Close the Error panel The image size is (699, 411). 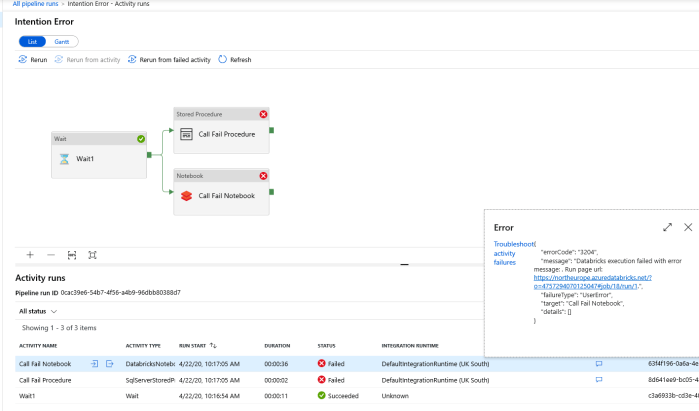coord(688,227)
